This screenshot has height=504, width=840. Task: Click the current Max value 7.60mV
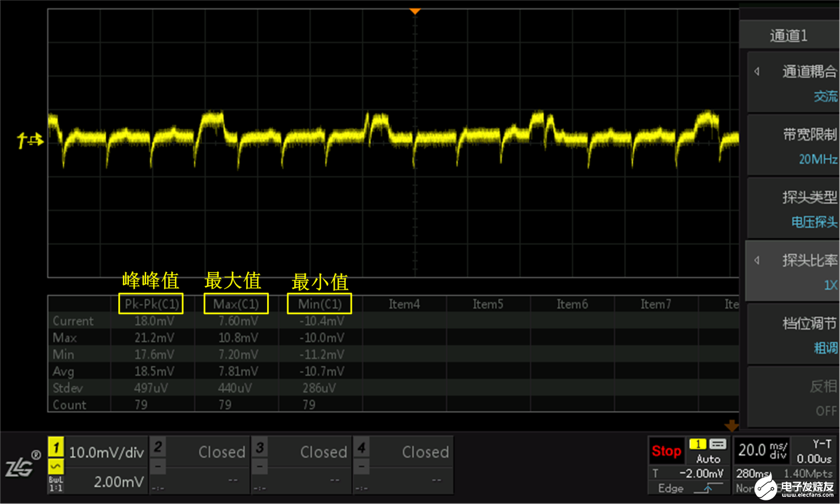(x=238, y=321)
